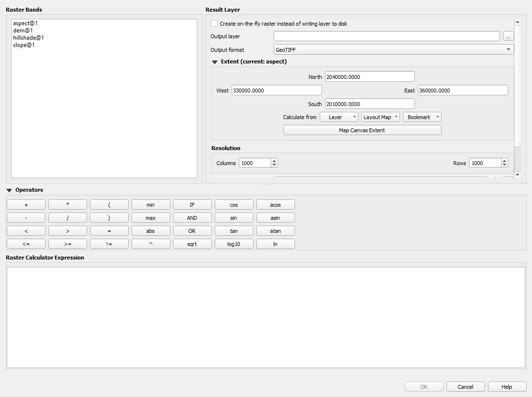Insert the closing parenthesis
This screenshot has height=397, width=532.
(x=109, y=218)
